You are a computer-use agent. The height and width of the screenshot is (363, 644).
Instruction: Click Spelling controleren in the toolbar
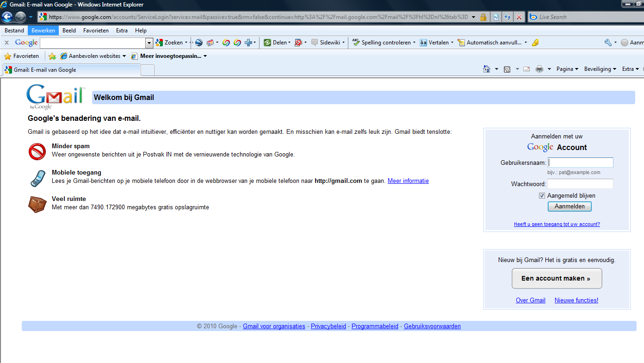384,43
